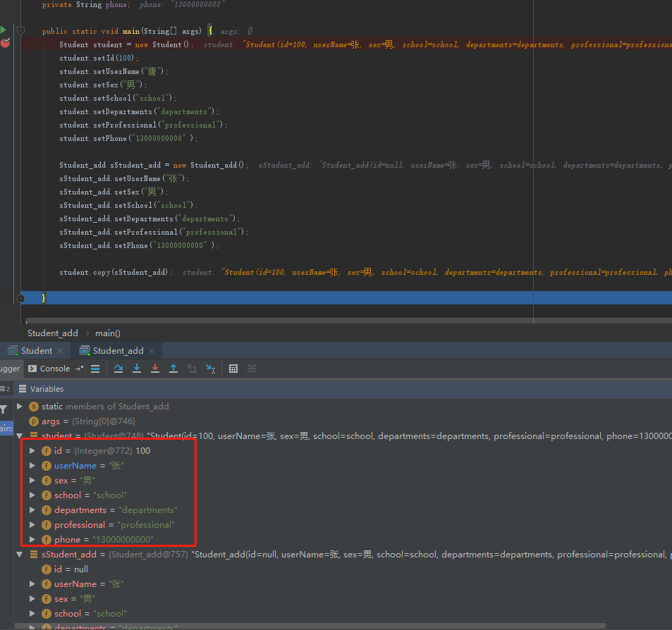The height and width of the screenshot is (630, 672).
Task: Open the Evaluate Expression calculator icon
Action: [233, 368]
